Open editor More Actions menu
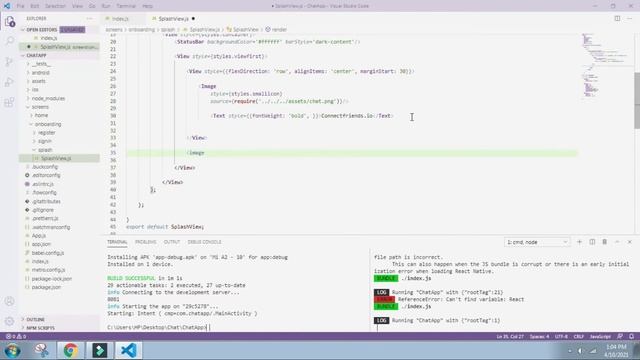 pos(629,18)
